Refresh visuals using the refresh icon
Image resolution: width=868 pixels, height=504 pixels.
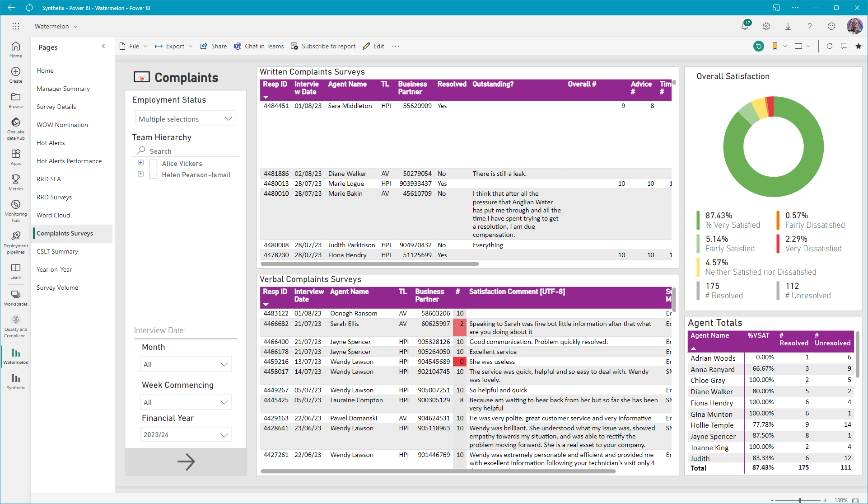click(x=829, y=46)
